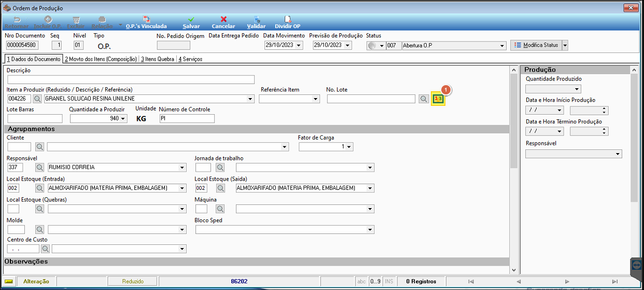Click the Término Produção time spinner
The width and height of the screenshot is (644, 290).
pos(605,132)
